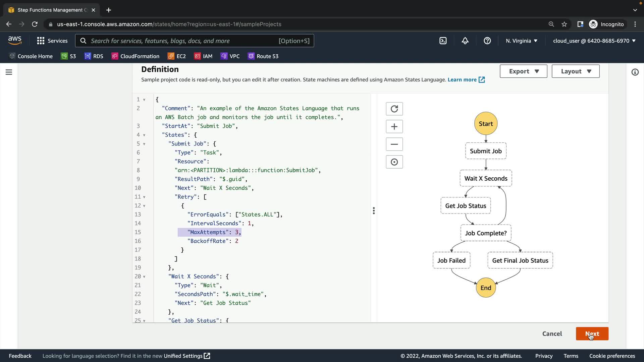Open AWS CloudShell icon
The width and height of the screenshot is (644, 362).
pyautogui.click(x=443, y=41)
